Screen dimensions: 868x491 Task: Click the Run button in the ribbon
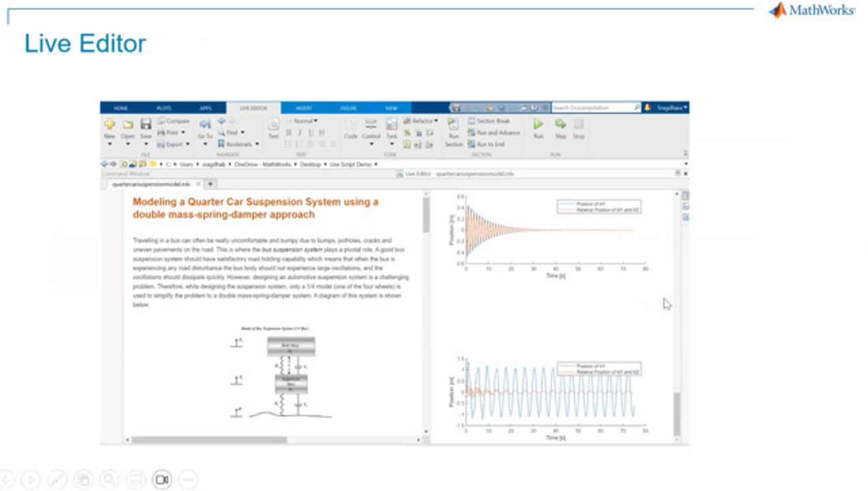(x=538, y=127)
